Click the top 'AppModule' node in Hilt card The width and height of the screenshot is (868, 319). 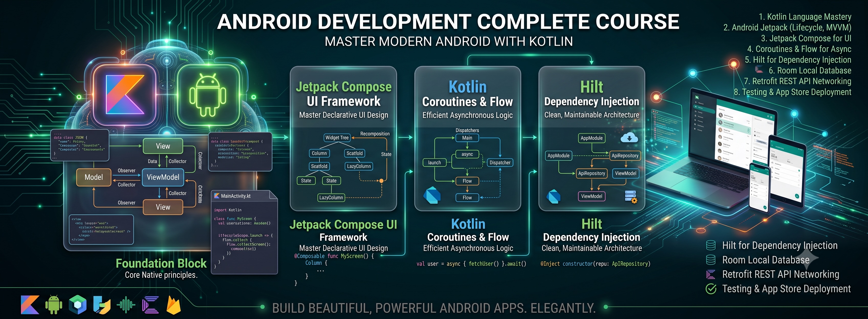592,138
